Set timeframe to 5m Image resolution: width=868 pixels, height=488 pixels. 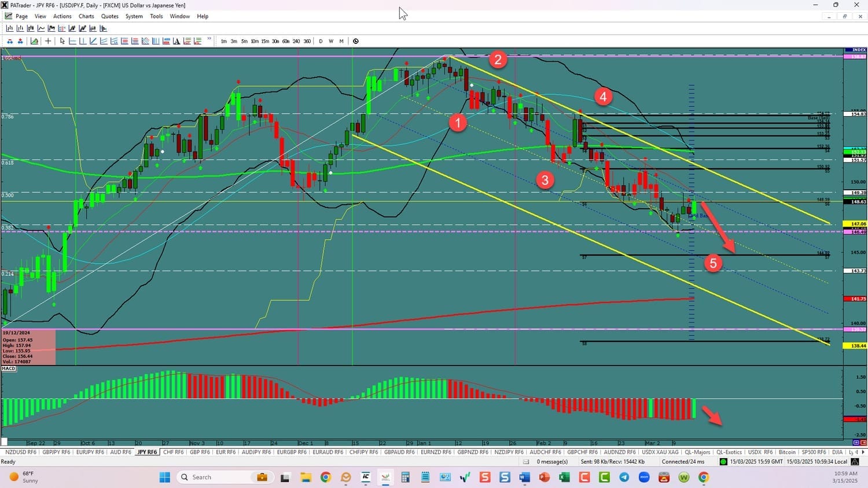[244, 41]
